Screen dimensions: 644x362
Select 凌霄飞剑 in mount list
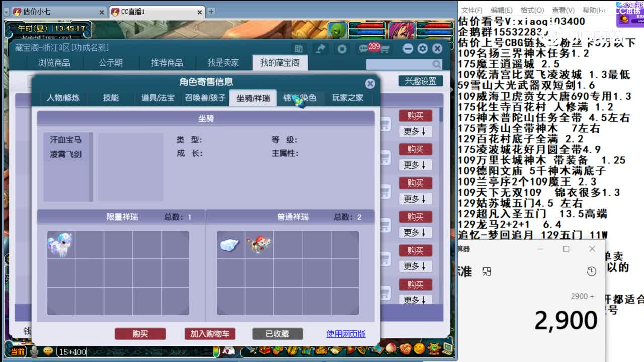(65, 154)
